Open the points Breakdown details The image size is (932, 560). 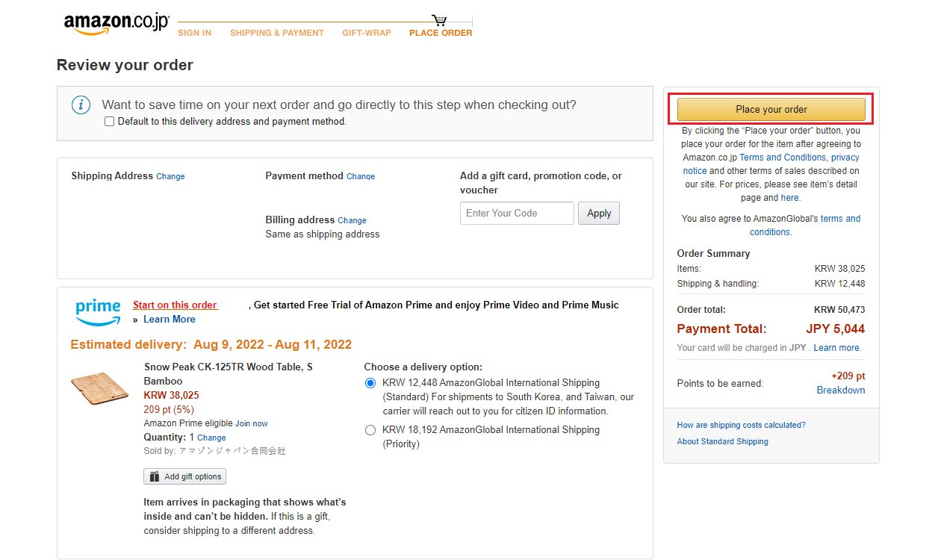pyautogui.click(x=840, y=390)
